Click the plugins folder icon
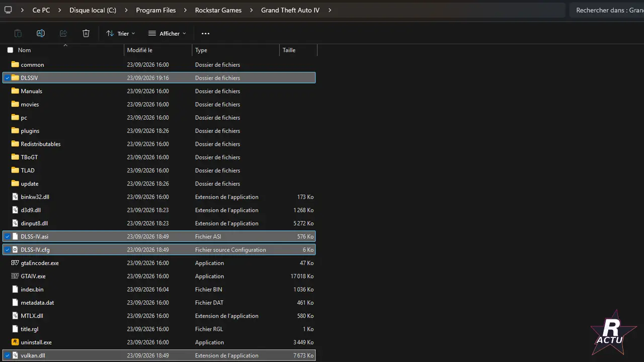Viewport: 644px width, 362px height. [15, 131]
